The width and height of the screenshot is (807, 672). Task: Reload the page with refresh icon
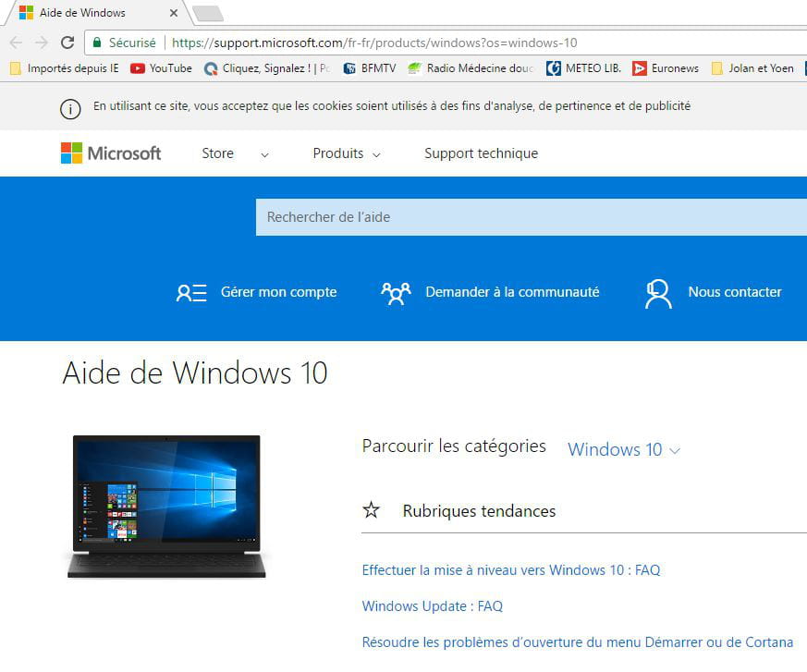point(67,43)
